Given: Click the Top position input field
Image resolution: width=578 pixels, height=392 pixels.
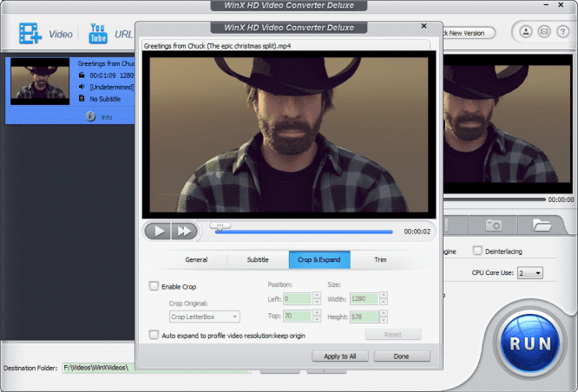Looking at the screenshot, I should coord(298,316).
